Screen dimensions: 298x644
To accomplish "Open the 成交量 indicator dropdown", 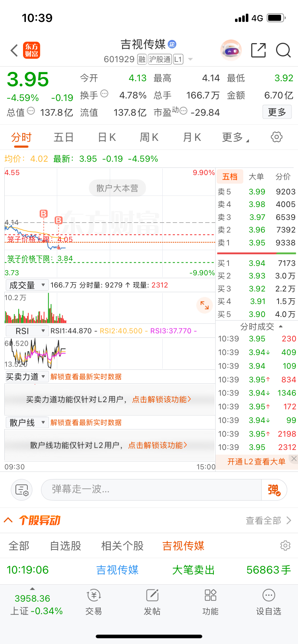I will pyautogui.click(x=27, y=285).
